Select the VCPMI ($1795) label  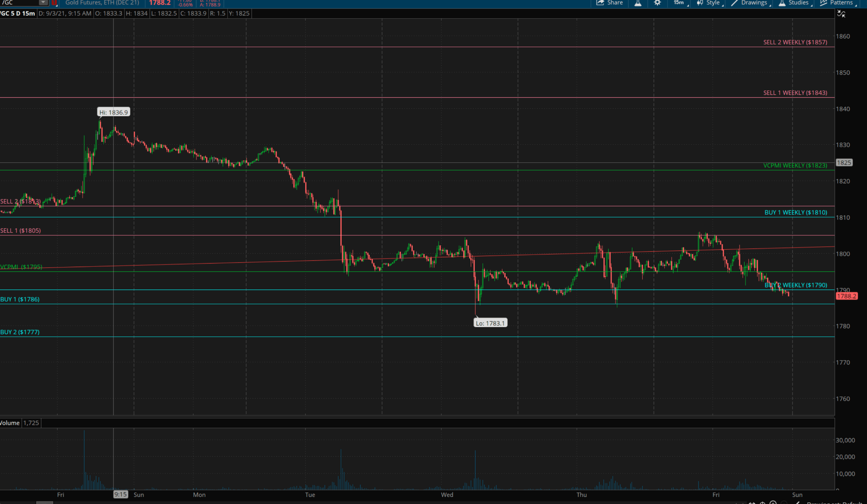point(21,267)
